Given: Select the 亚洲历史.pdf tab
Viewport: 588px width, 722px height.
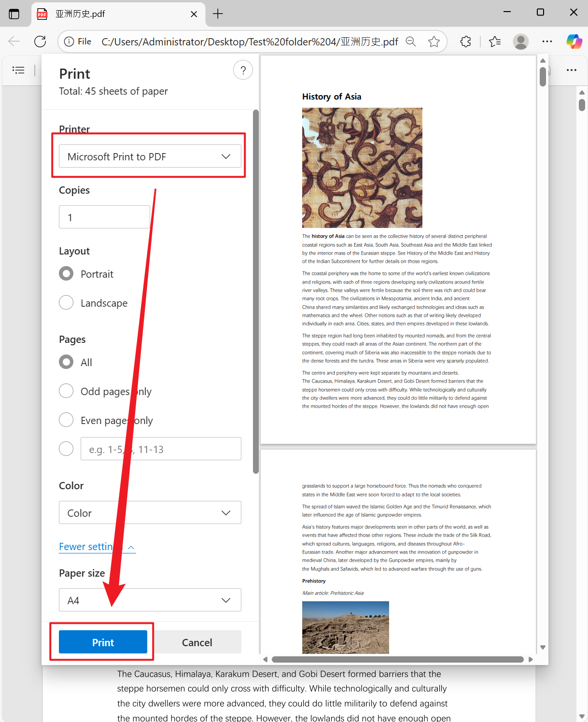Looking at the screenshot, I should 118,14.
